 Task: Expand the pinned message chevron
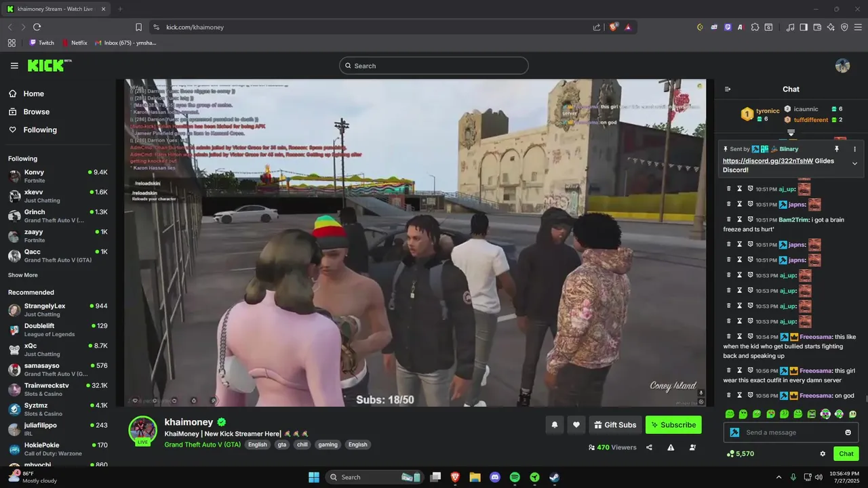pos(854,163)
